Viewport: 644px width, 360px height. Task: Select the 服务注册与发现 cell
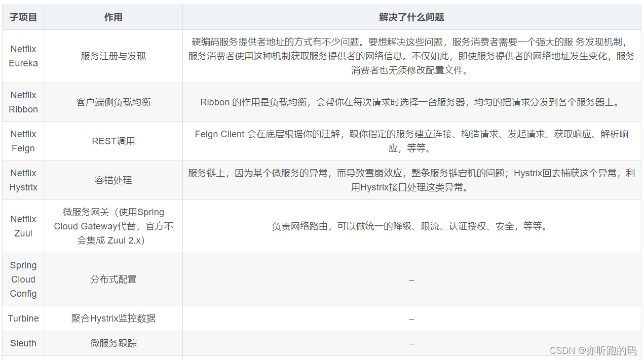click(x=113, y=56)
